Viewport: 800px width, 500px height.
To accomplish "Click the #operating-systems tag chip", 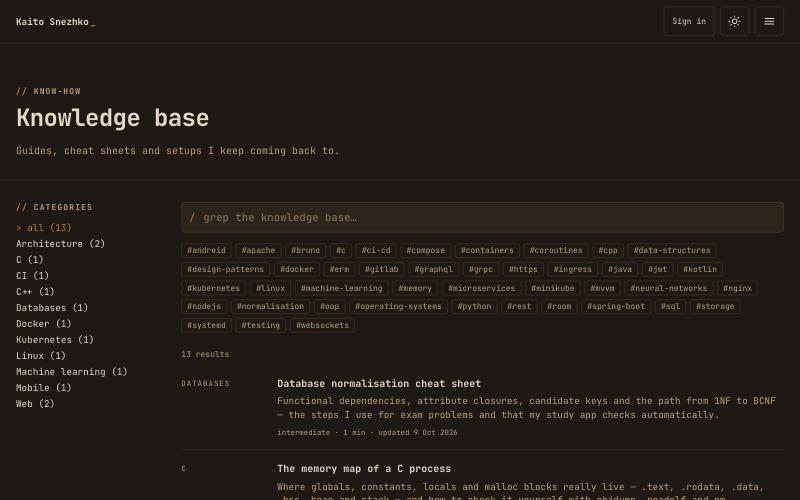I will (x=398, y=307).
